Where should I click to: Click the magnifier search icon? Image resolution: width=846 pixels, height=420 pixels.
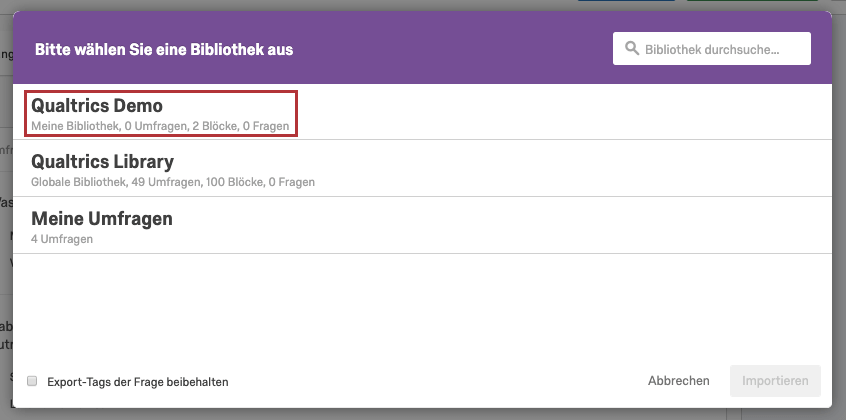(632, 49)
